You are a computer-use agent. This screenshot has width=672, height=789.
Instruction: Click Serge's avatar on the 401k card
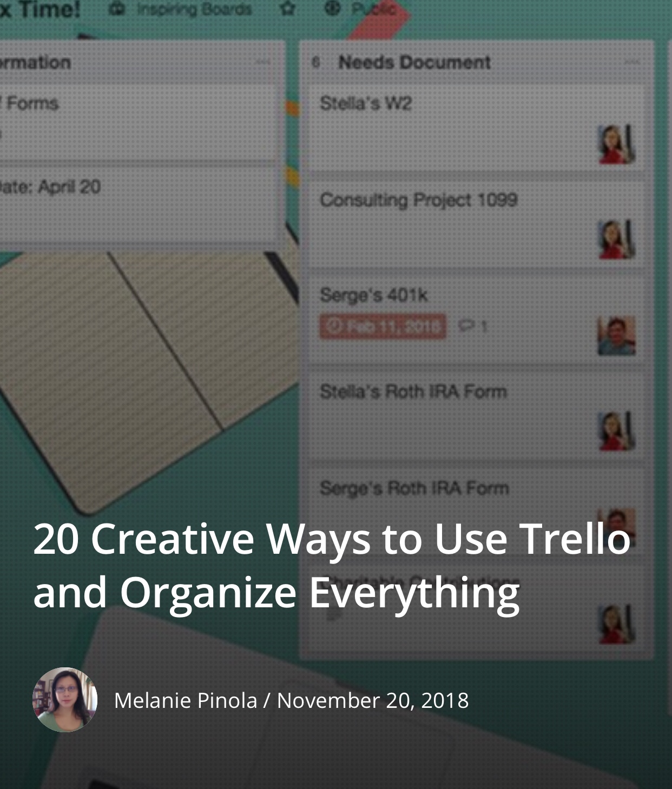(x=616, y=336)
